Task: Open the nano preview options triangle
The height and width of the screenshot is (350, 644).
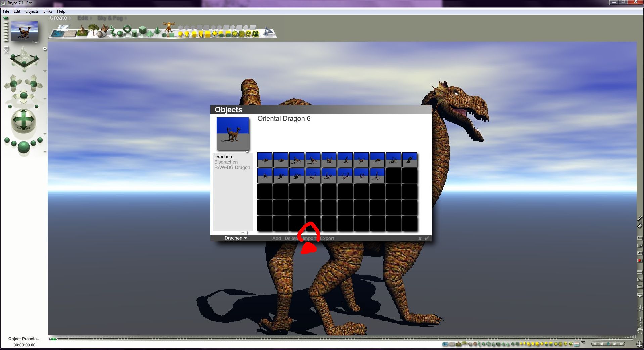Action: [36, 43]
